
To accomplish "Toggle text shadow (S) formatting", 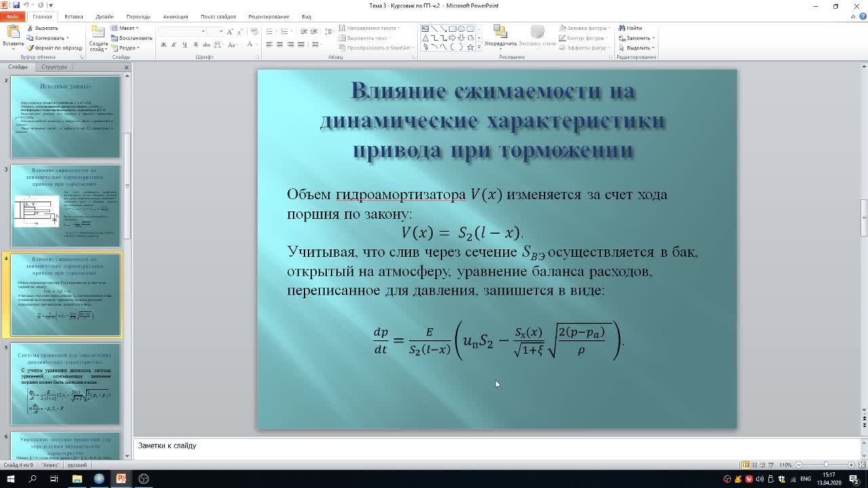I will pos(196,45).
